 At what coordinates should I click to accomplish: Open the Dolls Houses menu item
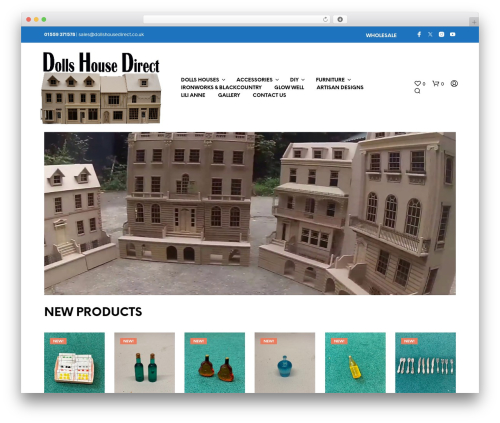point(200,80)
